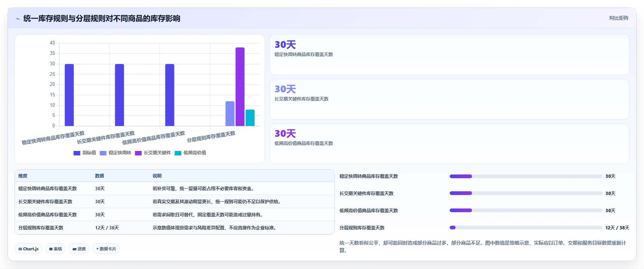Viewport: 644px width, 269px height.
Task: Click the 分层规则库存覆盖天数 progress label
Action: click(362, 228)
